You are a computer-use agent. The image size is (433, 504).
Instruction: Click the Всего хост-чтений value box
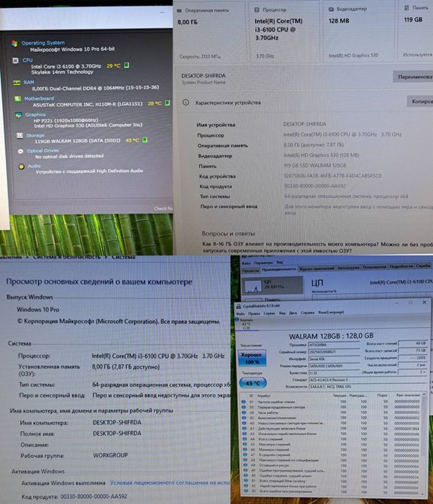[412, 343]
